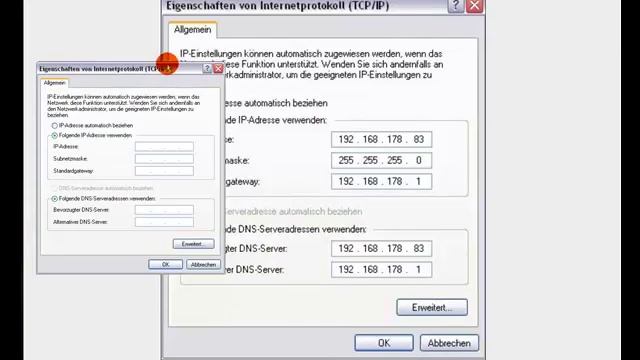Click OK in small dialog
This screenshot has width=640, height=360.
point(165,264)
